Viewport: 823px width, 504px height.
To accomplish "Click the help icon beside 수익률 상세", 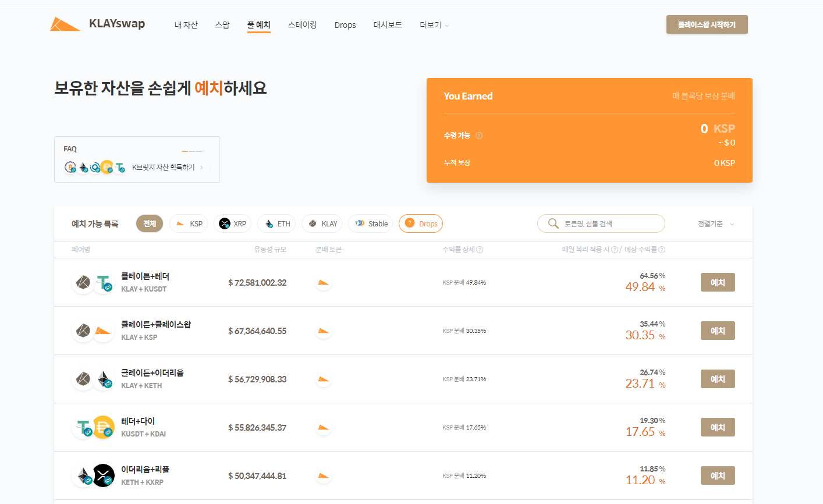I will (480, 250).
